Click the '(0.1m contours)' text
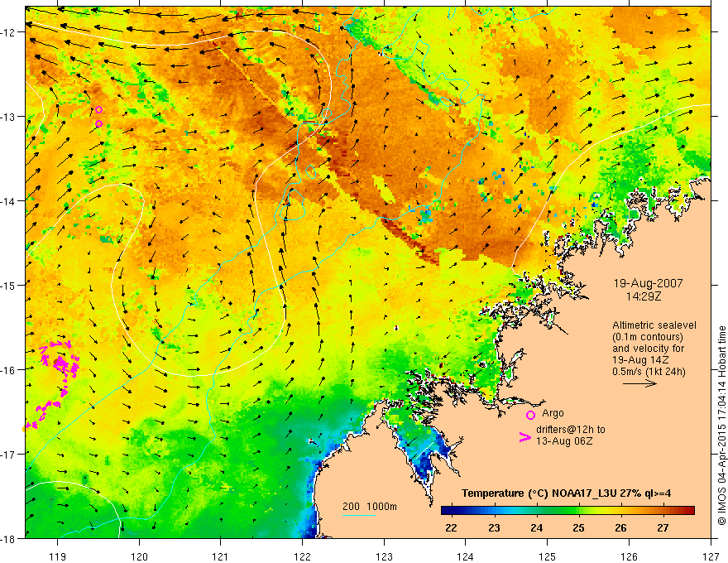Image resolution: width=728 pixels, height=563 pixels. [648, 337]
